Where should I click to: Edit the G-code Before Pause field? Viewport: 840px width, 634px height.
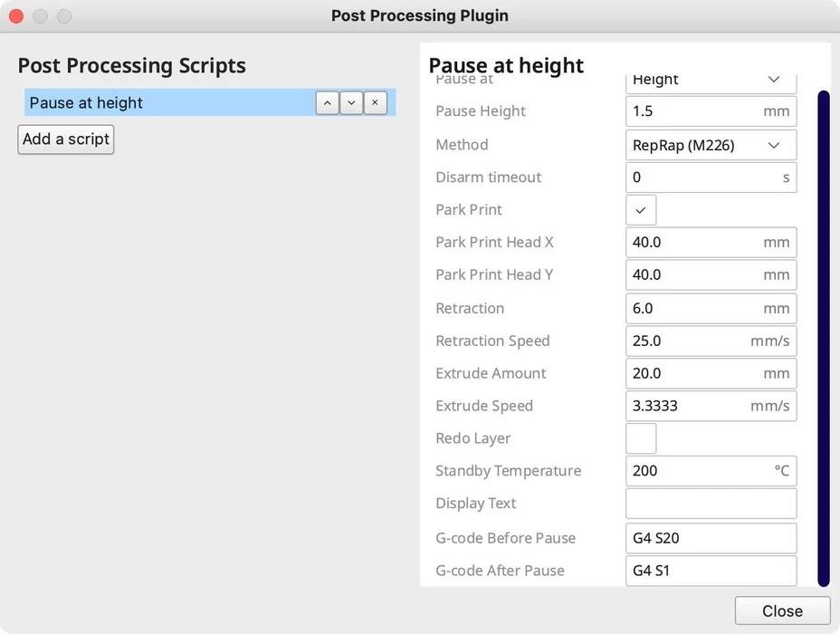711,538
